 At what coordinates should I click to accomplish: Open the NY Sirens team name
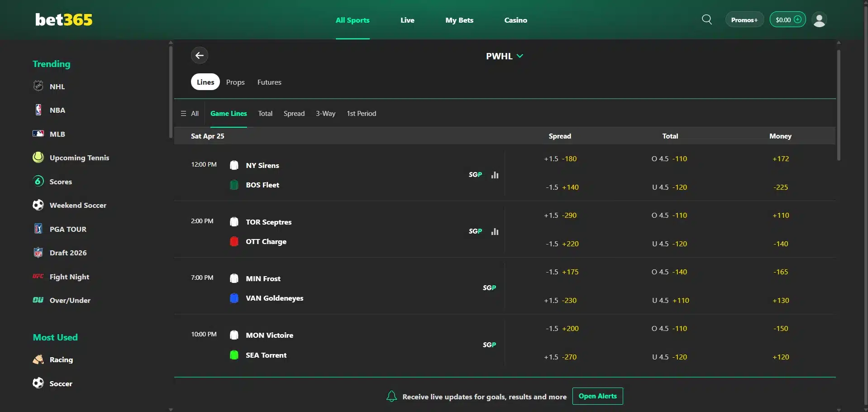pos(262,165)
